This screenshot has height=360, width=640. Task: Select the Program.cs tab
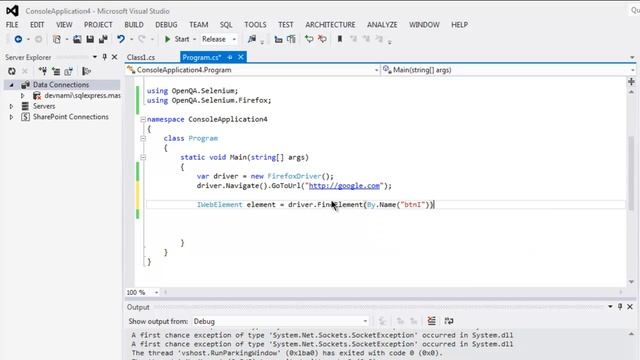(x=202, y=58)
